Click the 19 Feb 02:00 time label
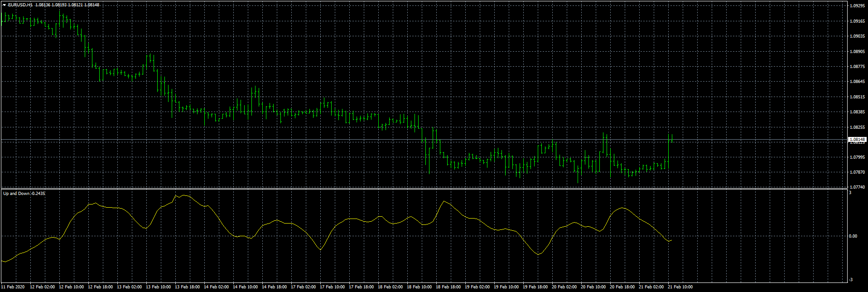The image size is (868, 292). pyautogui.click(x=477, y=287)
